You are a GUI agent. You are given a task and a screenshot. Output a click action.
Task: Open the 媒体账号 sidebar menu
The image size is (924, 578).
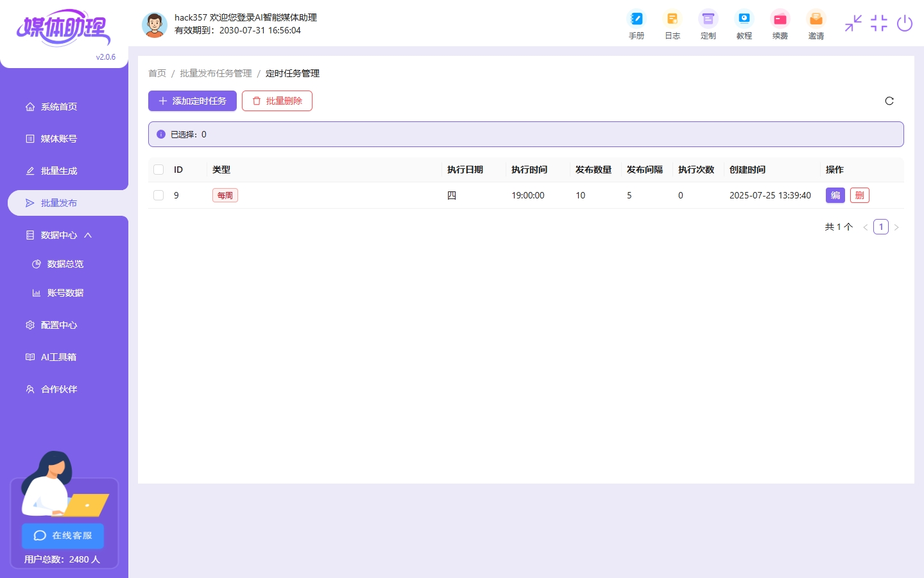(x=58, y=139)
